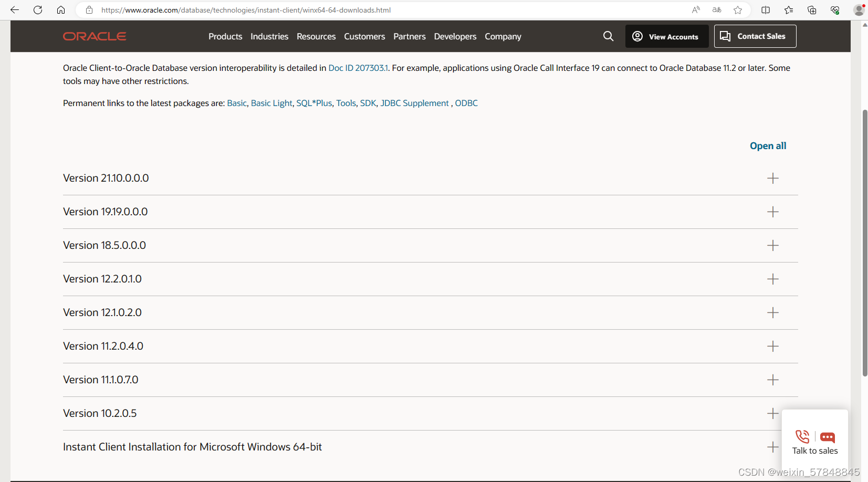Image resolution: width=868 pixels, height=482 pixels.
Task: Open the Talk to sales phone icon
Action: click(x=802, y=436)
